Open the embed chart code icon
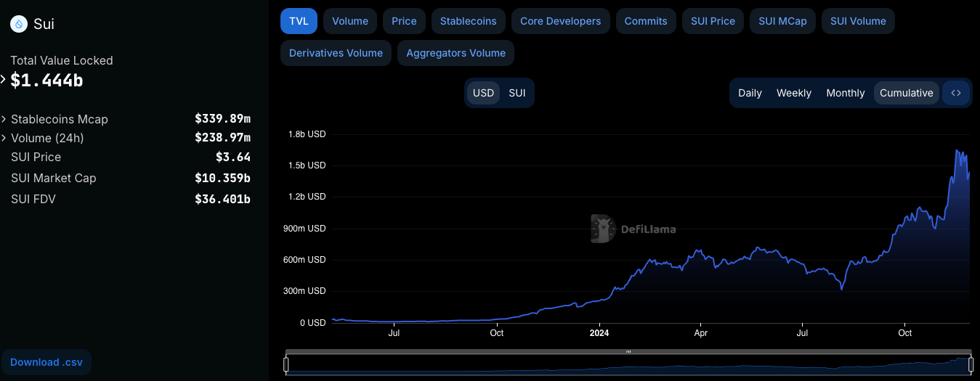 [x=956, y=93]
